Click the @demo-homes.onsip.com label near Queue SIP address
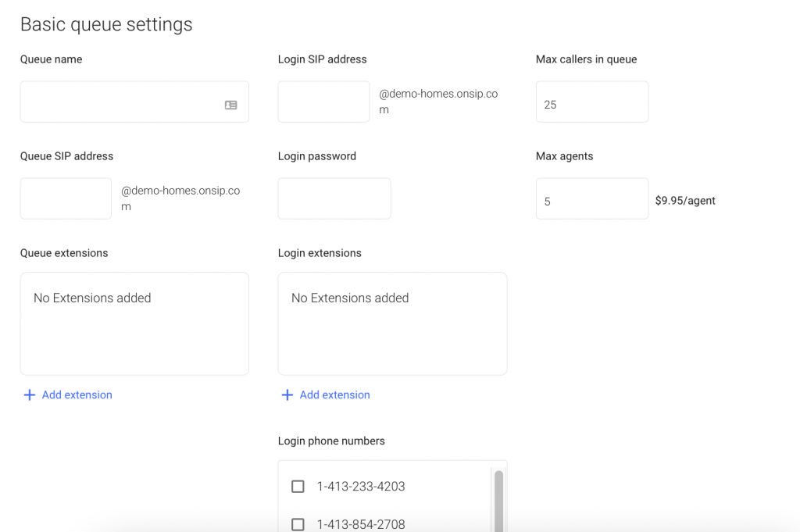800x532 pixels. coord(181,198)
